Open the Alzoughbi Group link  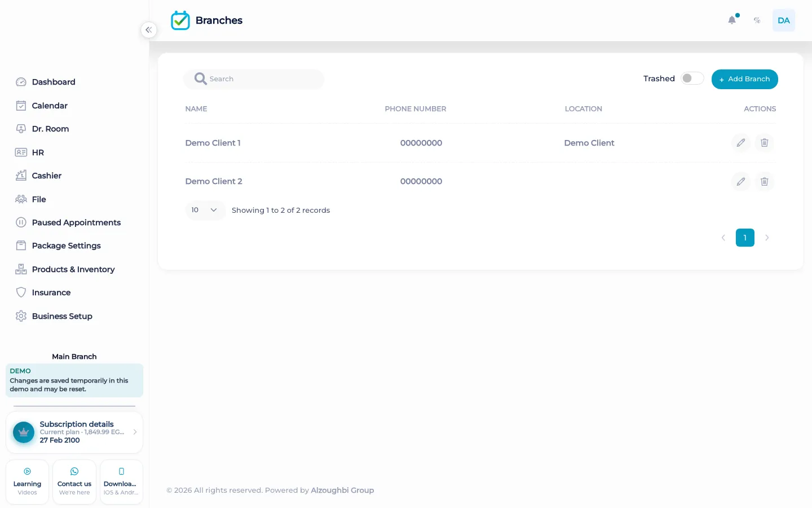click(342, 490)
